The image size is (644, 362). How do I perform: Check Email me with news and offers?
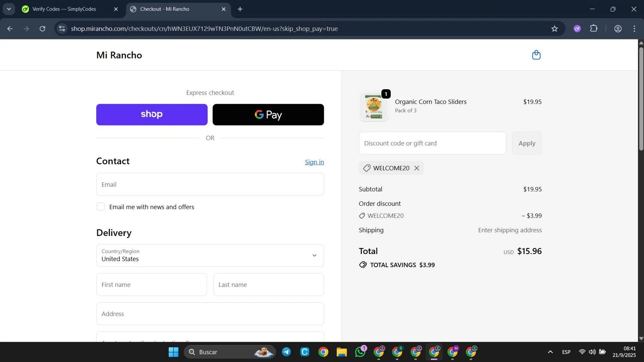click(x=100, y=207)
